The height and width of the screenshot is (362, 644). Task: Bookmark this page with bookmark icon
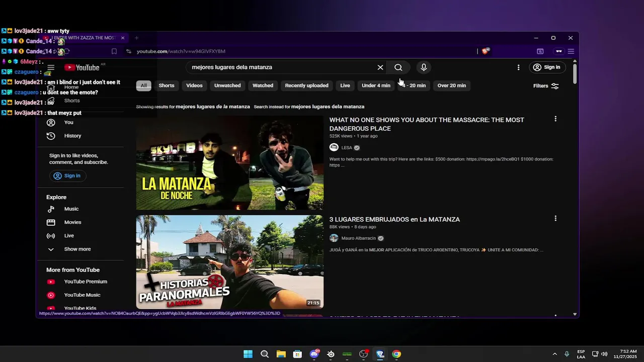pos(114,51)
